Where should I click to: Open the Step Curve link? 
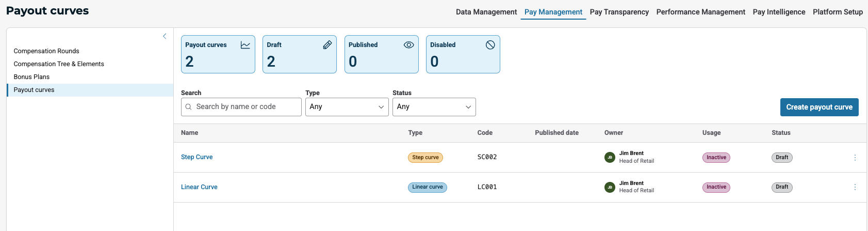(196, 157)
